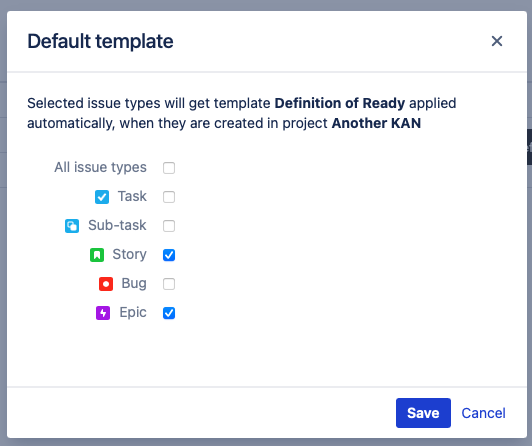This screenshot has height=446, width=532.
Task: Click the Sub-task issue type icon
Action: [72, 226]
